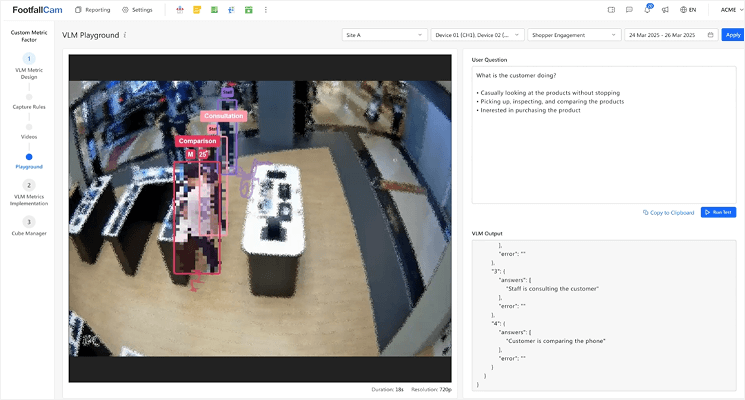Click Copy to Clipboard link
The height and width of the screenshot is (400, 745).
click(x=669, y=213)
